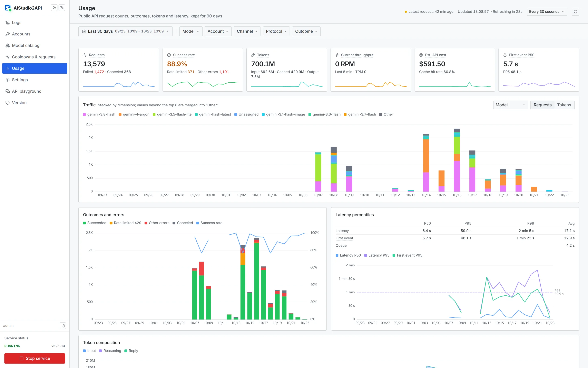Open the Accounts page label

(x=21, y=34)
